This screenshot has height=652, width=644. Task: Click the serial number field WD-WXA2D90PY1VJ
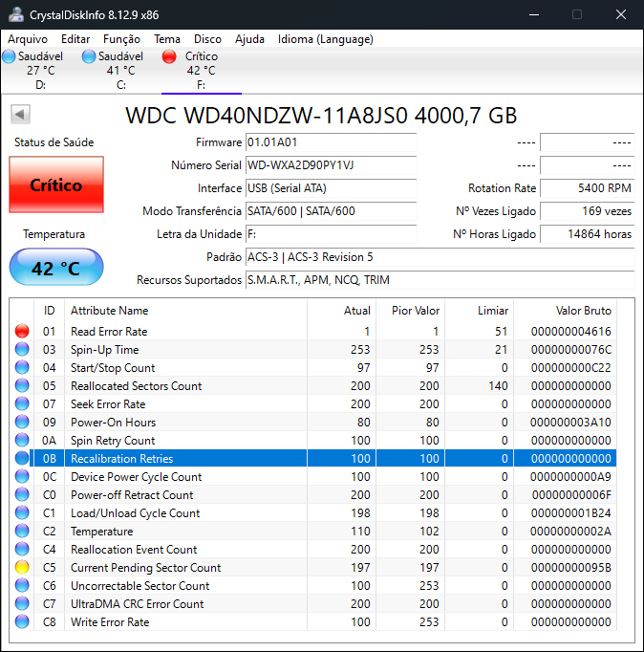[x=332, y=165]
